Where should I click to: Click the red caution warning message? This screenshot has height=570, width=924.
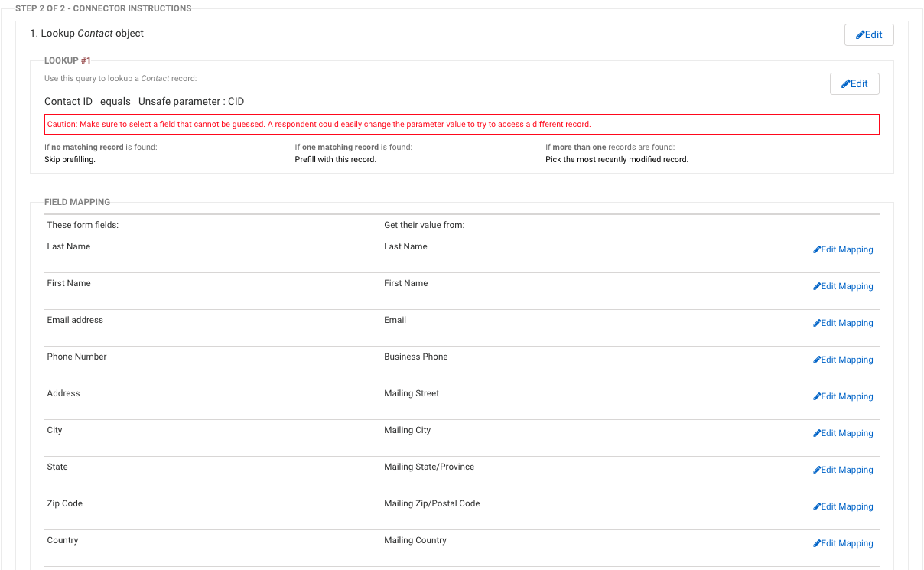pyautogui.click(x=462, y=124)
